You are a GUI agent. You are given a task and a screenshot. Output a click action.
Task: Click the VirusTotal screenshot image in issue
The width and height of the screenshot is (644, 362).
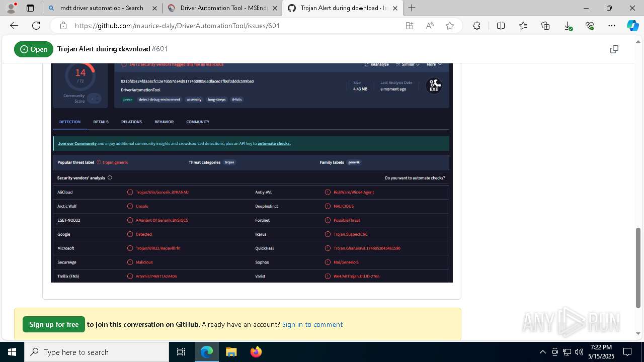(252, 173)
